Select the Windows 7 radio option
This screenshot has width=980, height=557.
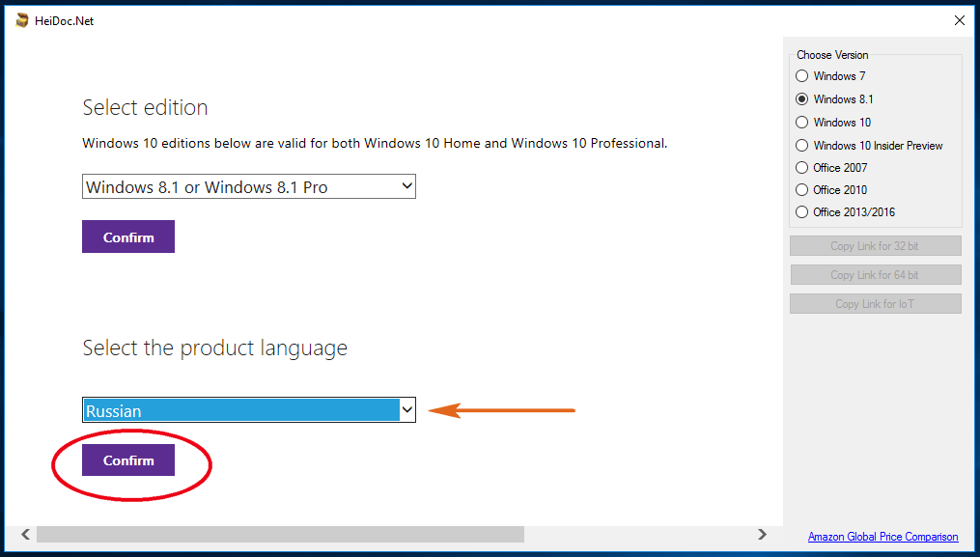click(801, 76)
